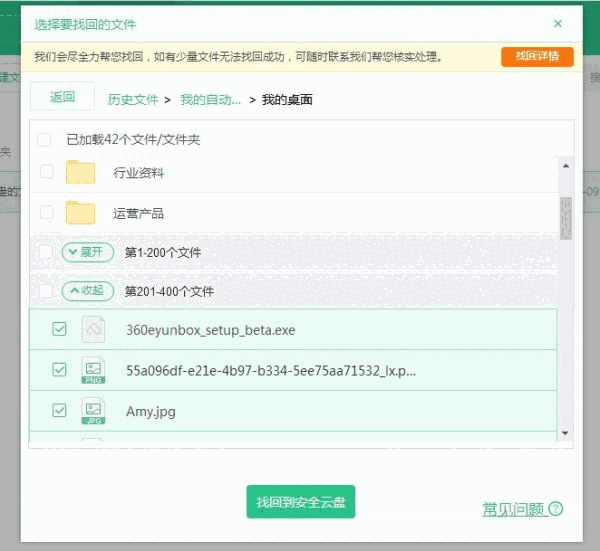Open the 运营产品 folder icon
600x551 pixels.
point(80,213)
